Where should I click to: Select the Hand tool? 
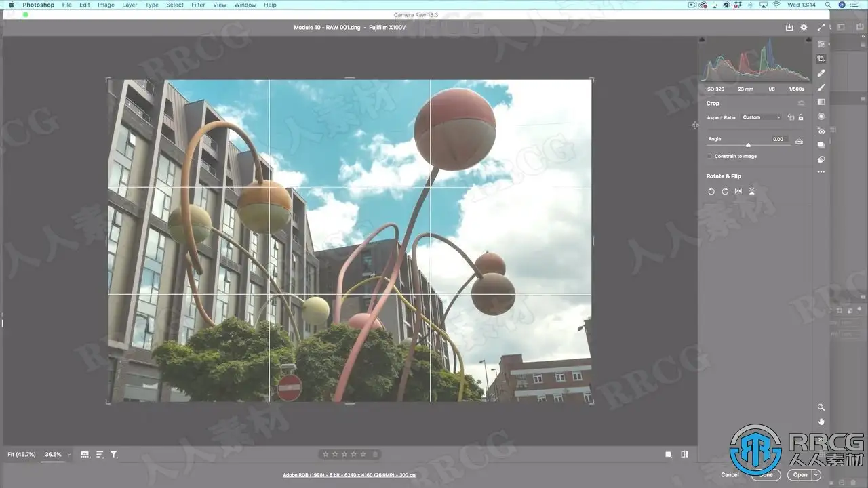click(821, 422)
